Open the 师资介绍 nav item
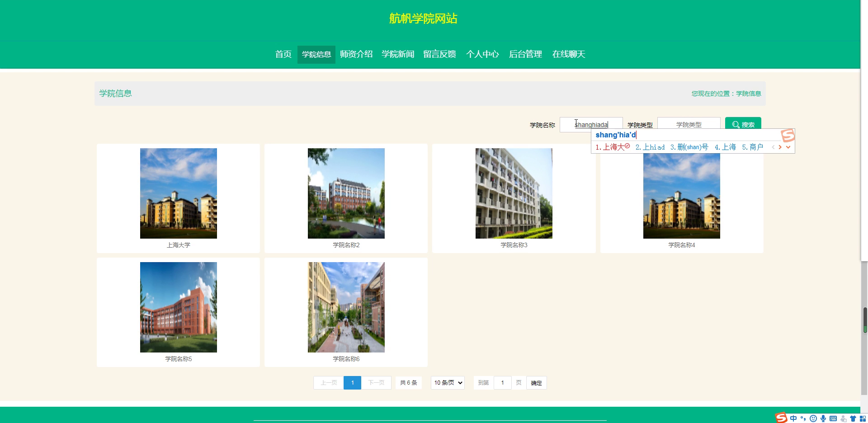Viewport: 868px width, 423px height. [356, 54]
